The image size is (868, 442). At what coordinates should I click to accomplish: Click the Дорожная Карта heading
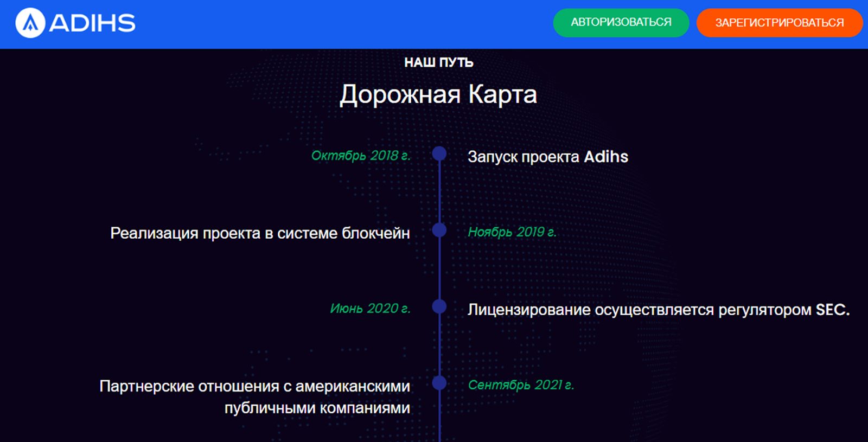click(x=438, y=94)
